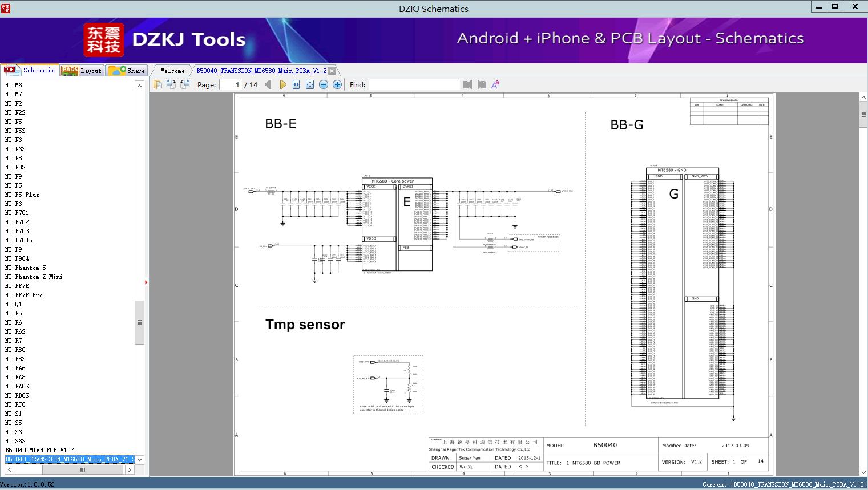Click the schematic viewer scroll-down arrow
The width and height of the screenshot is (868, 490).
coord(863,472)
